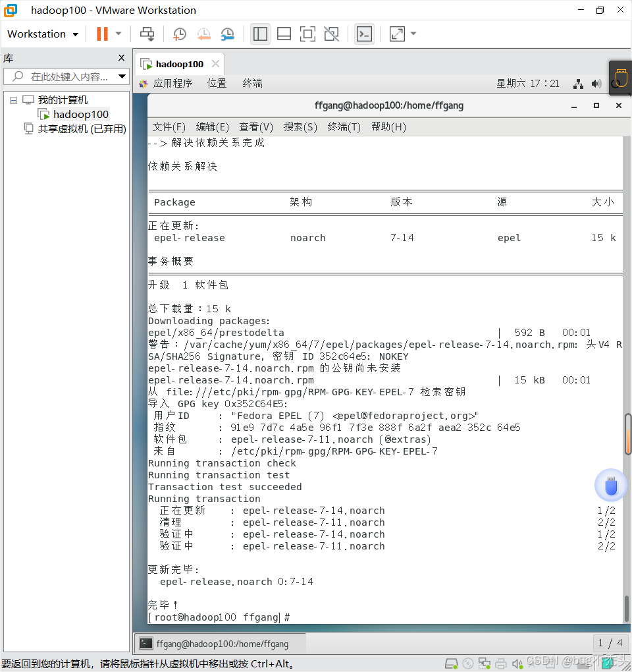
Task: Switch to the hadoop100 VM tab
Action: pyautogui.click(x=180, y=65)
